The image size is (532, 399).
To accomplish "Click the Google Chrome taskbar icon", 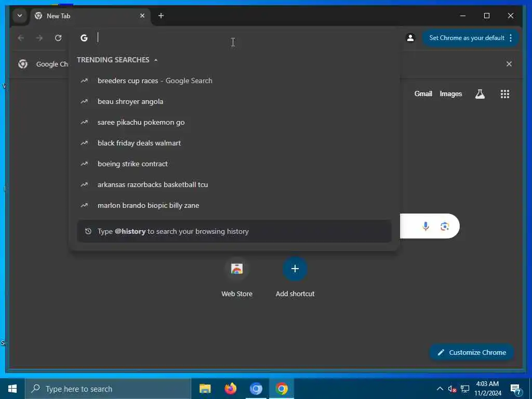I will click(x=282, y=389).
